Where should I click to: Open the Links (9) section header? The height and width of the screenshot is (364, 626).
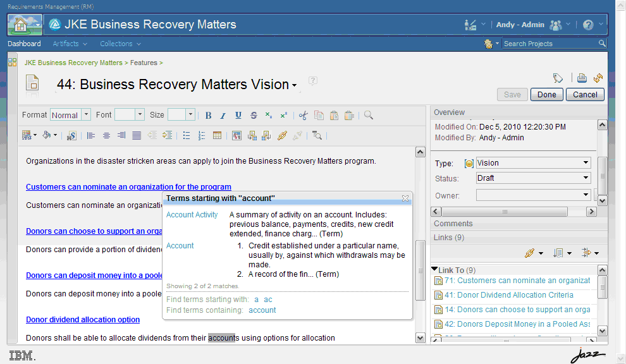(449, 238)
